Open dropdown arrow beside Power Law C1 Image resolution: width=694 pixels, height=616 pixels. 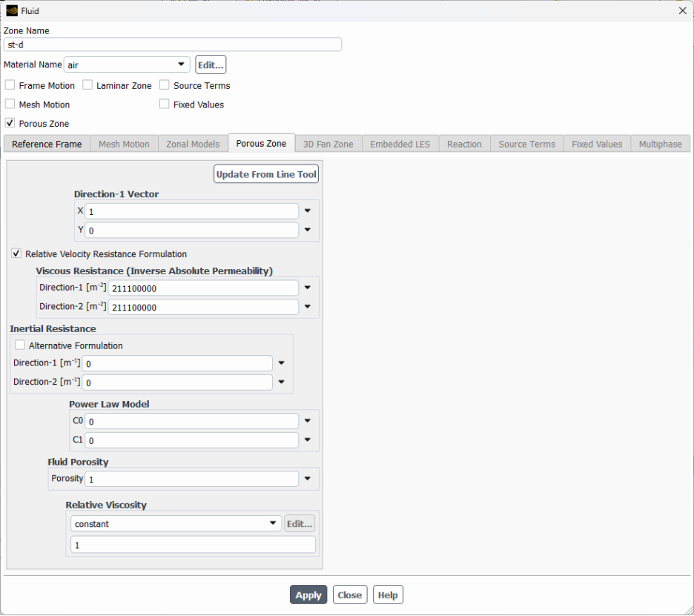coord(308,440)
